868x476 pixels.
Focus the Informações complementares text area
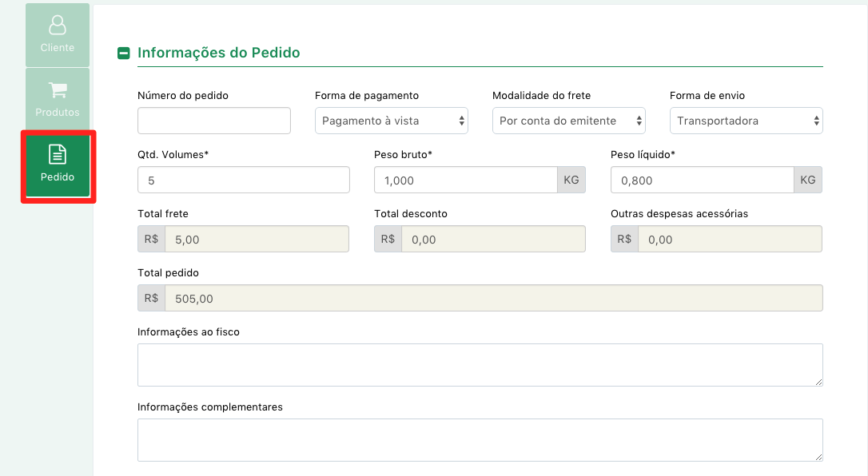point(480,440)
